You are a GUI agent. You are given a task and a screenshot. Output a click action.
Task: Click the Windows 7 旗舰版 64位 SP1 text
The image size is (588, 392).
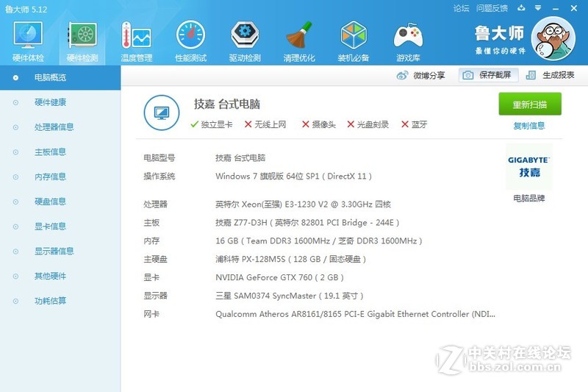click(x=293, y=177)
